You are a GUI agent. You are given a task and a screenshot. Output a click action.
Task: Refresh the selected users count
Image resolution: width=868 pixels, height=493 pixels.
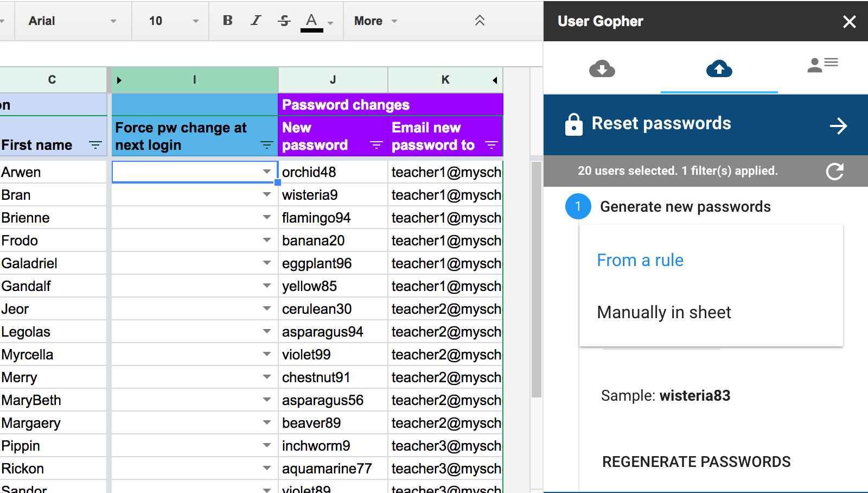pyautogui.click(x=834, y=172)
